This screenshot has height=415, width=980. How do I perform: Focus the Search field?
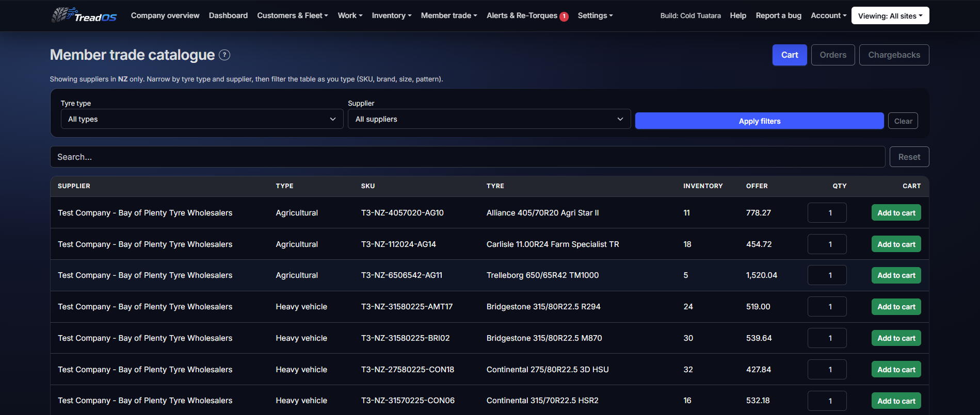pos(468,157)
